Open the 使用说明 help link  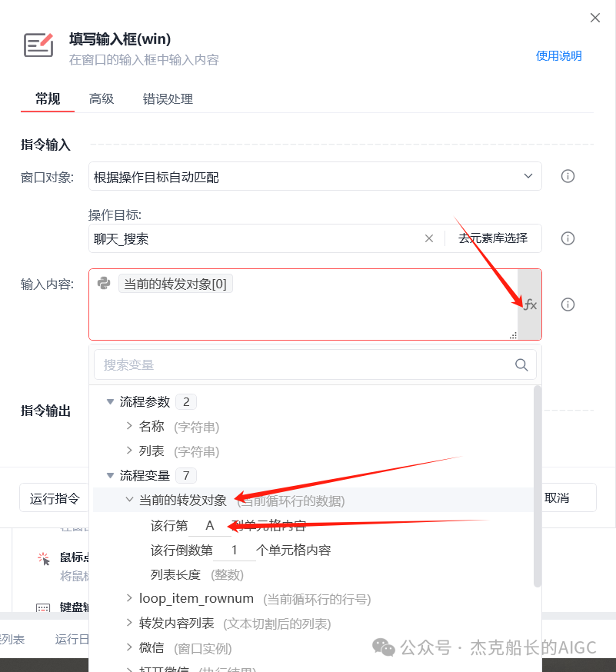(558, 56)
